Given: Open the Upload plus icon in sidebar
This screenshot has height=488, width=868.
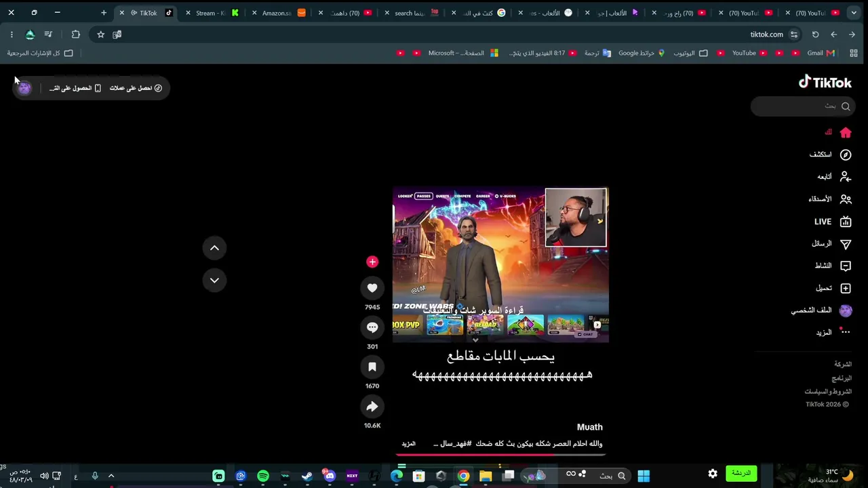Looking at the screenshot, I should [846, 288].
